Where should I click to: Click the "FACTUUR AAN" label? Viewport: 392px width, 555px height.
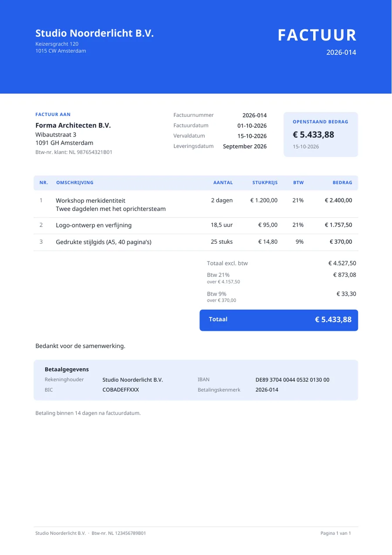[x=53, y=115]
